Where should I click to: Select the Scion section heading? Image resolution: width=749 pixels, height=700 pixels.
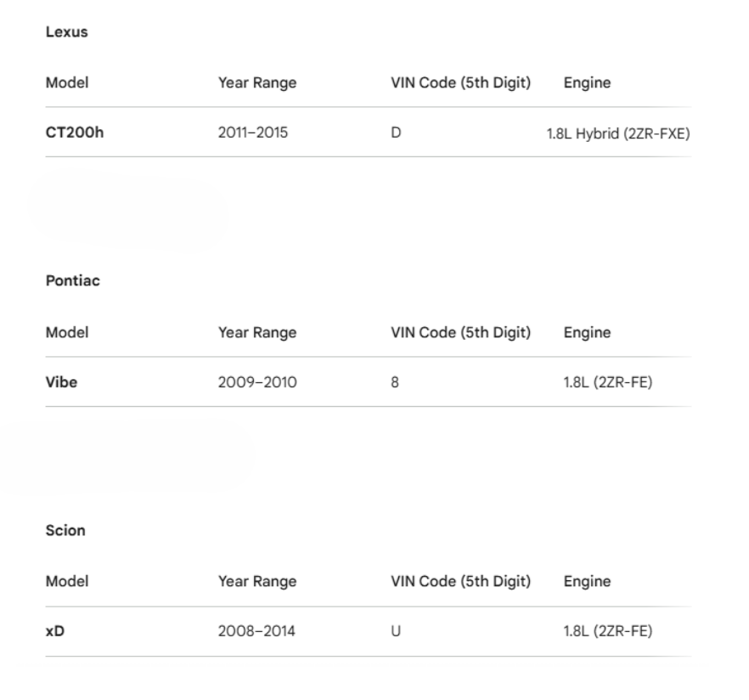point(65,530)
